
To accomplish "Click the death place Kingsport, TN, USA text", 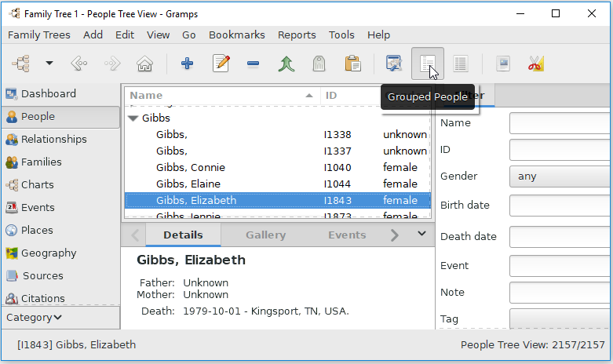I will [x=300, y=311].
